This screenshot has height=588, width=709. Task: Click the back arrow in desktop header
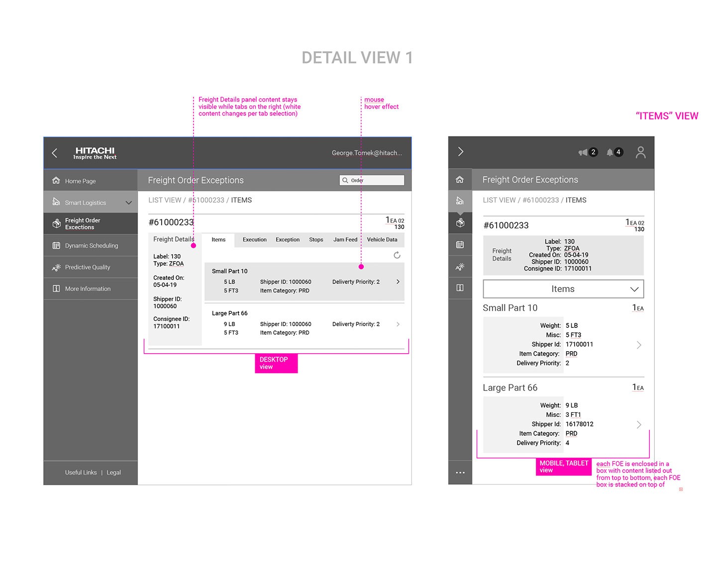coord(55,153)
